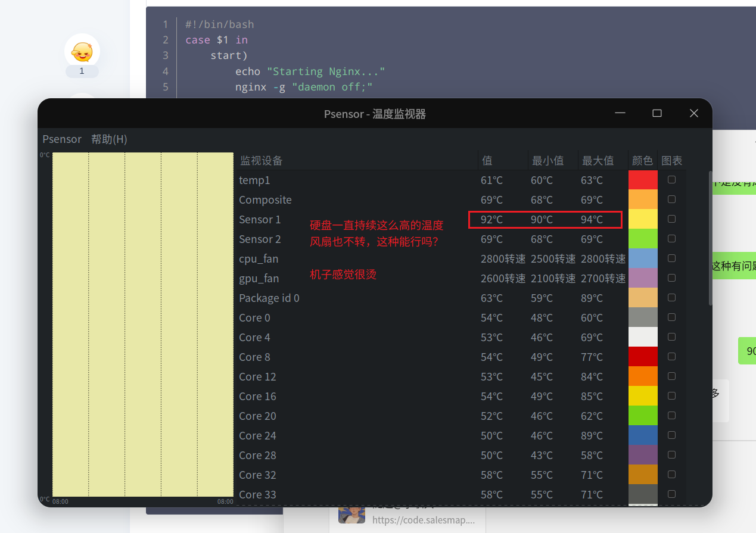This screenshot has height=533, width=756.
Task: Open the code.salesmap link preview
Action: click(424, 520)
